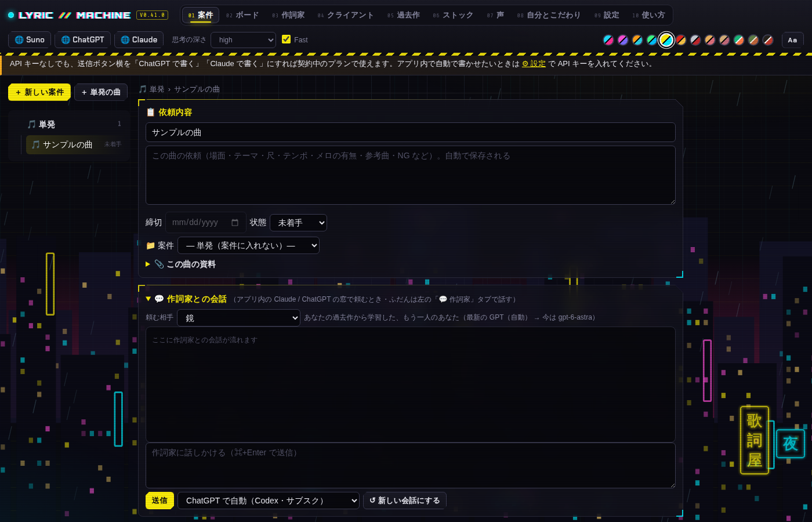Open the 頼む相手 鏡 dropdown
Image resolution: width=812 pixels, height=522 pixels.
(238, 318)
